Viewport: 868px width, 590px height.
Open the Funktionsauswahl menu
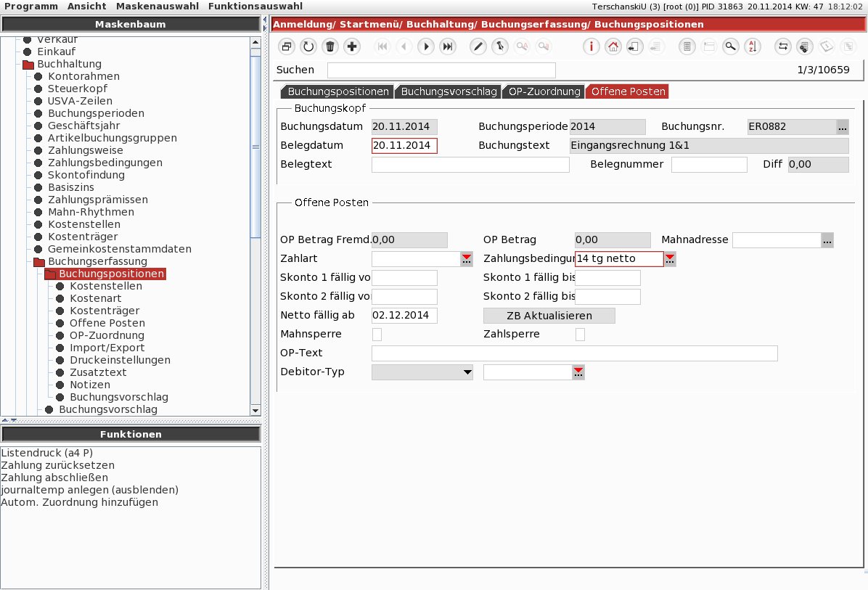coord(255,6)
